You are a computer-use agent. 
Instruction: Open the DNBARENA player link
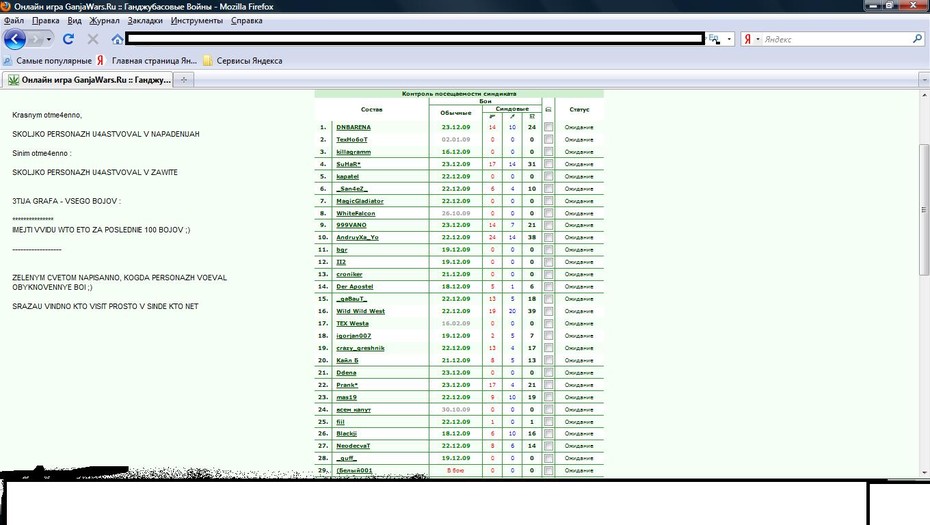353,127
